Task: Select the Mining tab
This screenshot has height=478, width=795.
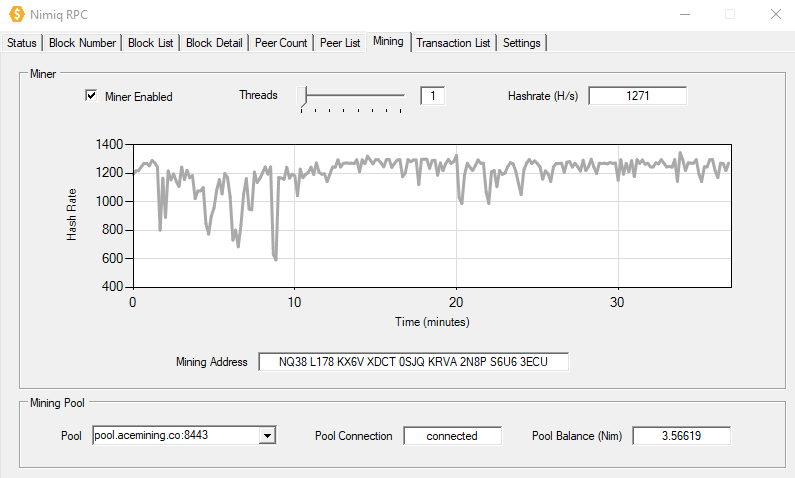Action: (388, 42)
